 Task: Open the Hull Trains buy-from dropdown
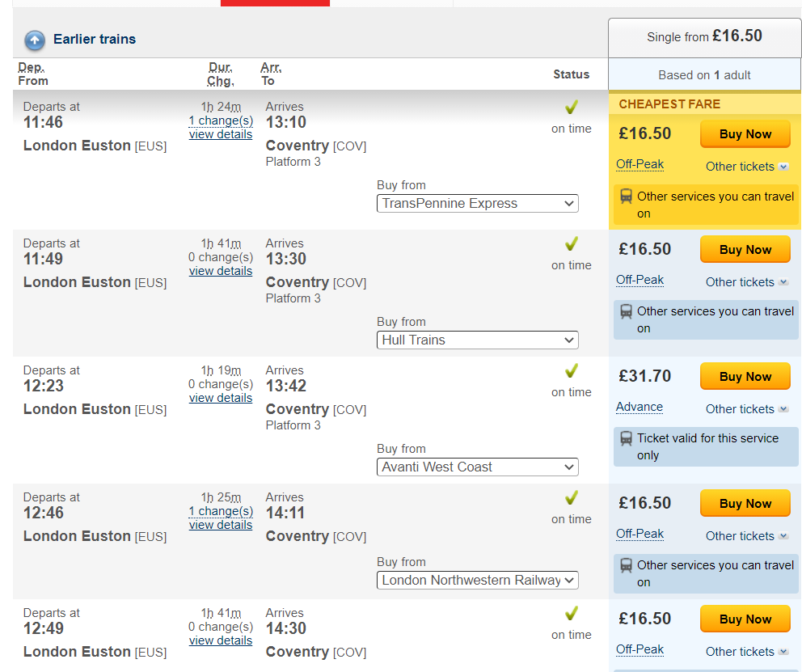[477, 340]
